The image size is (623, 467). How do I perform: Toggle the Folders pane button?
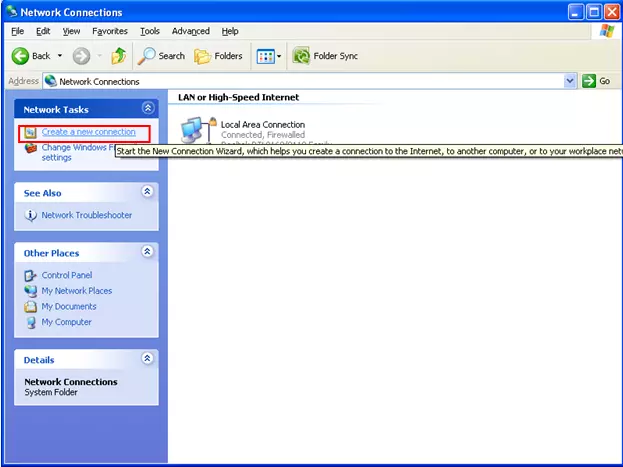click(218, 56)
